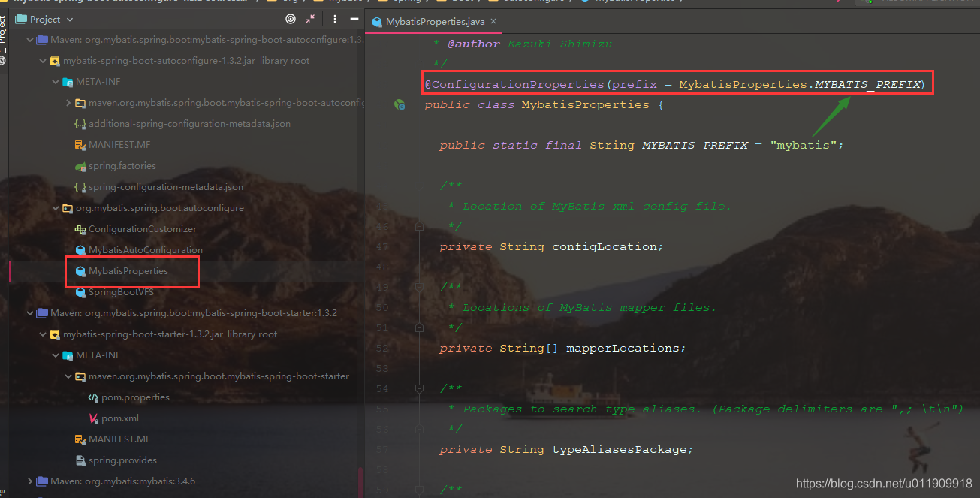Click the mybatis-spring-boot-starter-1.3.2.jar archive icon
The height and width of the screenshot is (498, 980).
tap(55, 334)
